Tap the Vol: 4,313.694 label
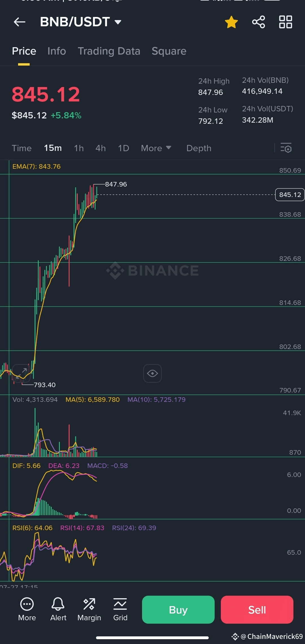Image resolution: width=305 pixels, height=644 pixels. (35, 400)
